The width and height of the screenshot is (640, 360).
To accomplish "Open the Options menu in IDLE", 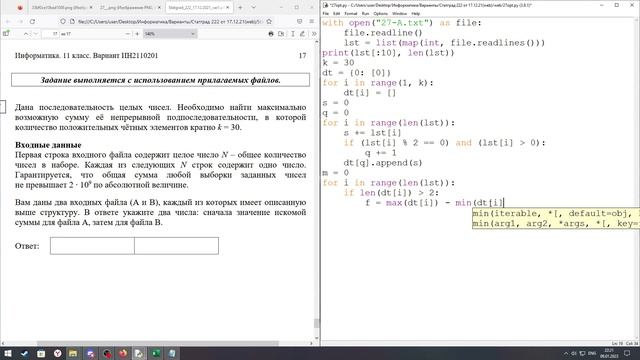I will [x=380, y=13].
